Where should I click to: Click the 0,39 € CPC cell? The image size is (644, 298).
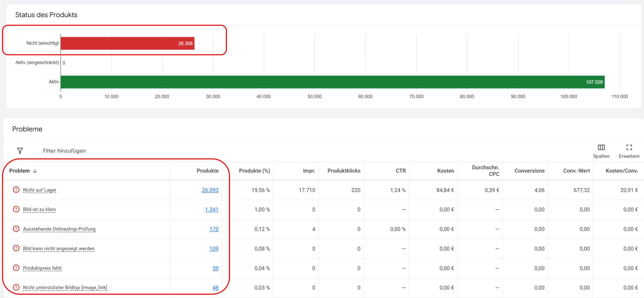pos(492,190)
